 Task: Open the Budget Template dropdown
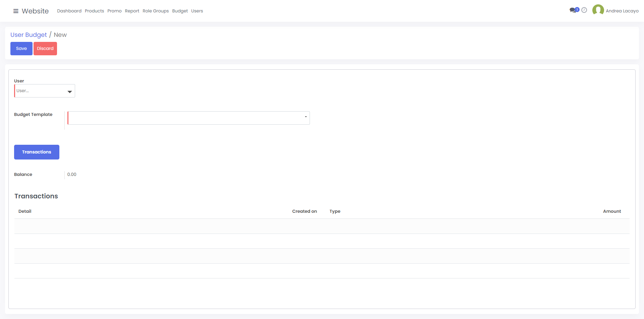189,118
